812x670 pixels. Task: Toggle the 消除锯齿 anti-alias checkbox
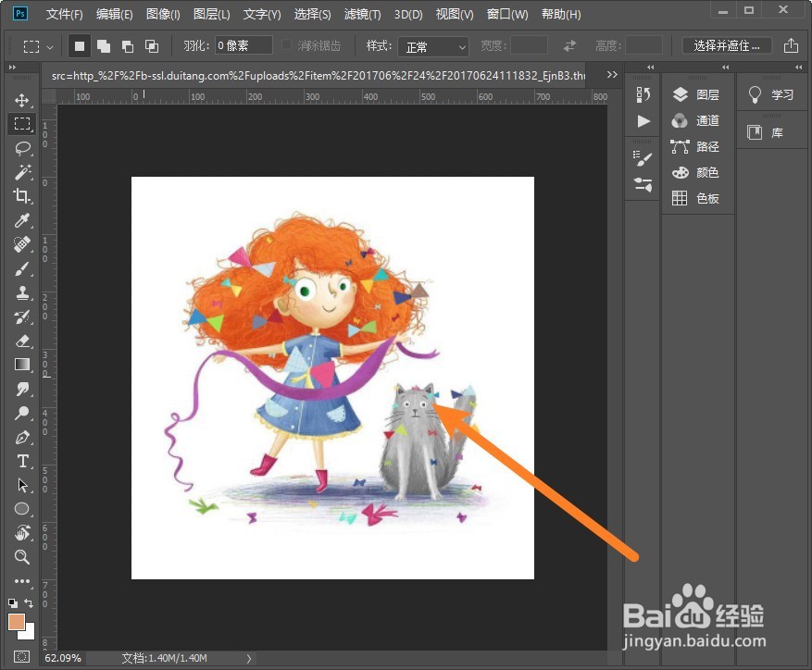point(286,45)
